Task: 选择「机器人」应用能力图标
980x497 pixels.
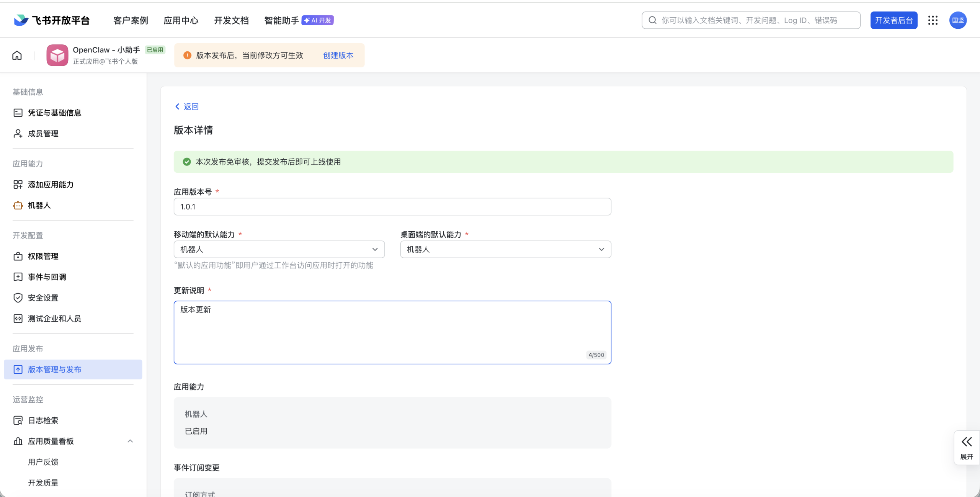Action: point(18,205)
